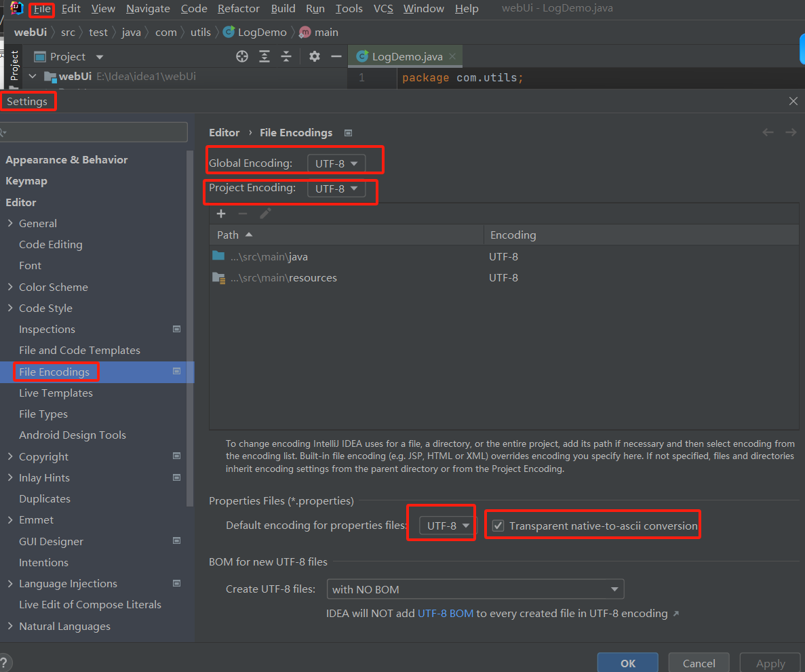
Task: Select Keymap in settings tree
Action: (26, 180)
